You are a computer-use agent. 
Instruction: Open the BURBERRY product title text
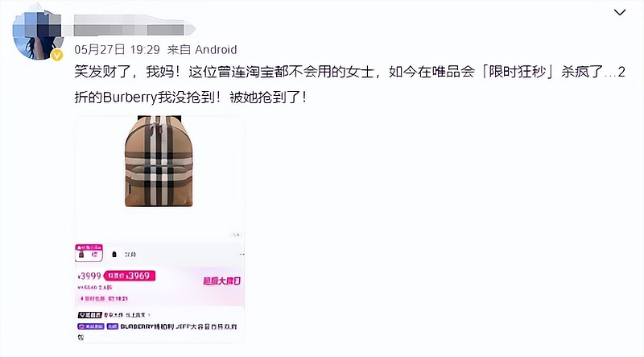coord(179,326)
